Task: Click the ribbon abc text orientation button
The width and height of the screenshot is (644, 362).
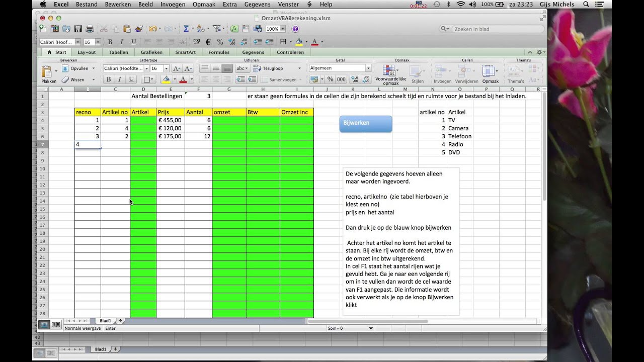Action: pos(242,68)
